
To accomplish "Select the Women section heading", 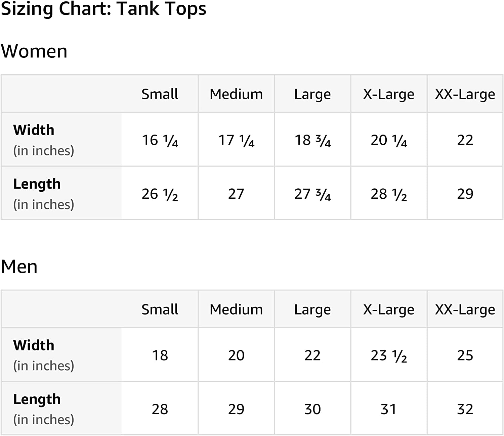I will pyautogui.click(x=34, y=51).
